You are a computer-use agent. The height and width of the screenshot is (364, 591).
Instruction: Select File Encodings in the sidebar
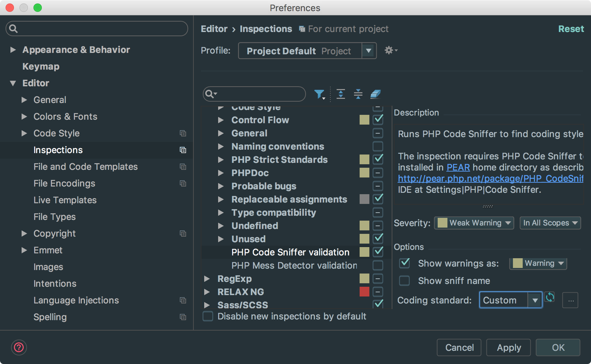tap(64, 183)
